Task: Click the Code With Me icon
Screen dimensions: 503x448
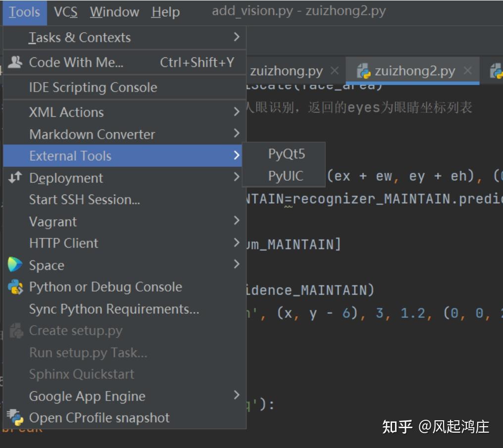Action: click(16, 61)
